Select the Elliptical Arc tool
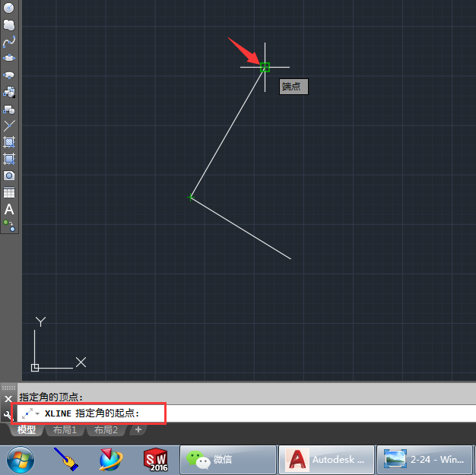This screenshot has width=476, height=475. pyautogui.click(x=9, y=74)
